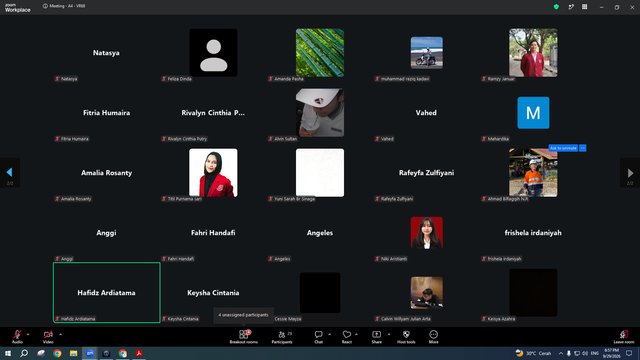Screen dimensions: 640x360
Task: Open the Breakout rooms panel
Action: tap(244, 337)
